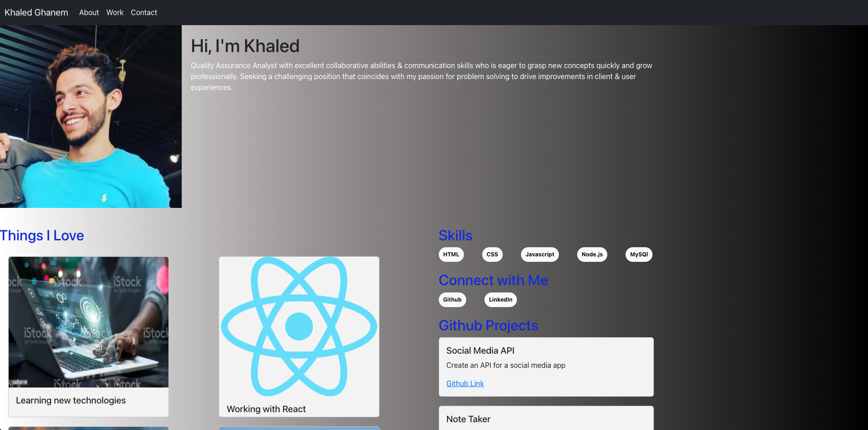The image size is (868, 430).
Task: Select the Node.js skill badge
Action: click(x=592, y=255)
